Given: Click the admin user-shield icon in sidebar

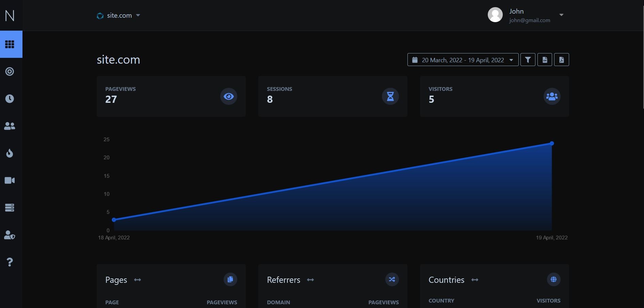Looking at the screenshot, I should (10, 235).
